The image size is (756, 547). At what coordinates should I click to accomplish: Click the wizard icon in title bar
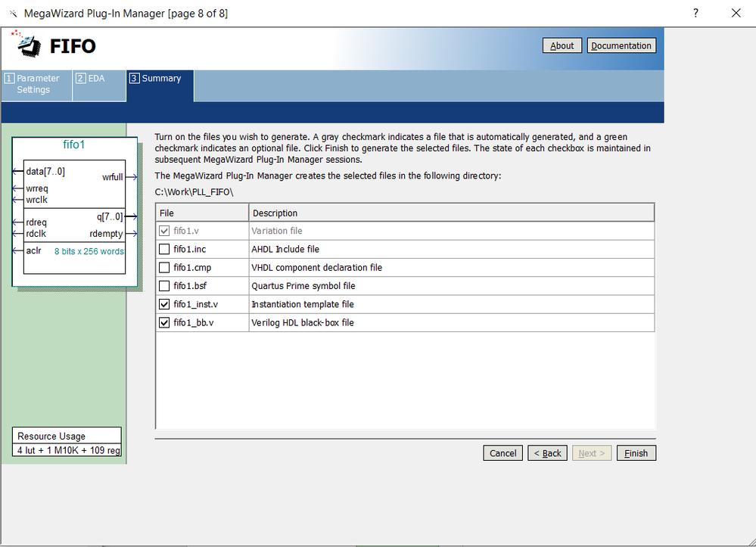(13, 14)
